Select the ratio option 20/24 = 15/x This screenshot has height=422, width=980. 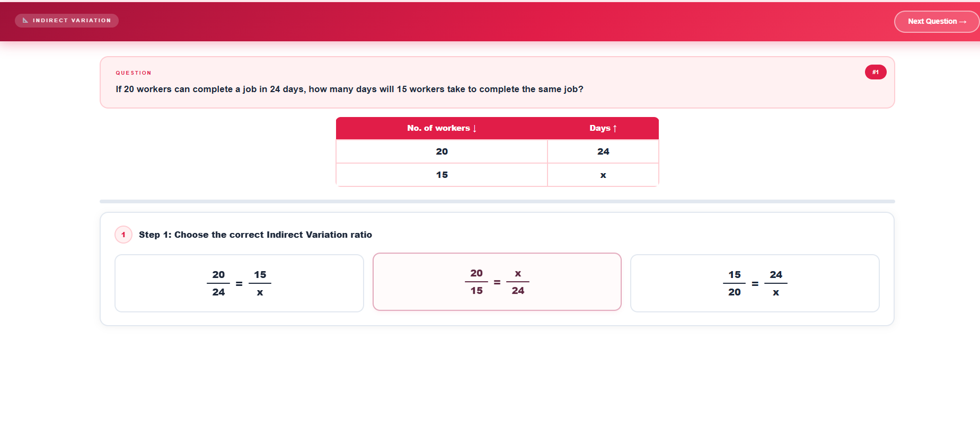239,283
